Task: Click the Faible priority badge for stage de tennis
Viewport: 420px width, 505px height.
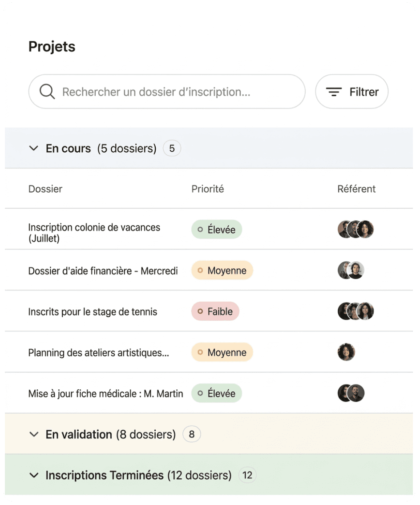Action: pos(215,311)
